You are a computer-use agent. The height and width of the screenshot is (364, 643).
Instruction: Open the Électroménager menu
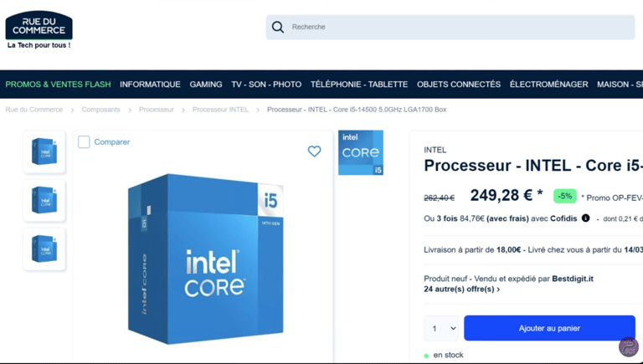tap(548, 85)
